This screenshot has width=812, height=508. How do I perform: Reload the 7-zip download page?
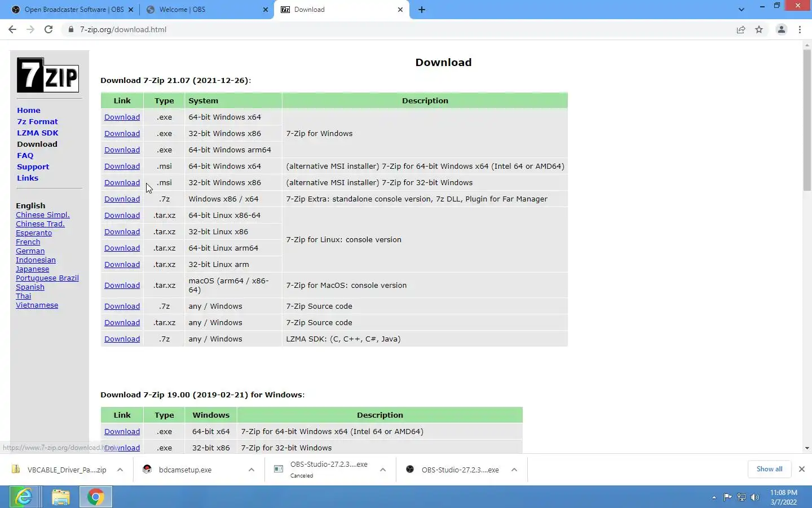(48, 29)
